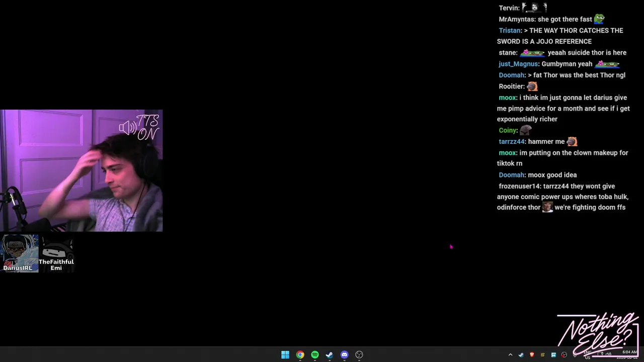Image resolution: width=644 pixels, height=362 pixels.
Task: Open the Windows Start menu
Action: click(285, 354)
